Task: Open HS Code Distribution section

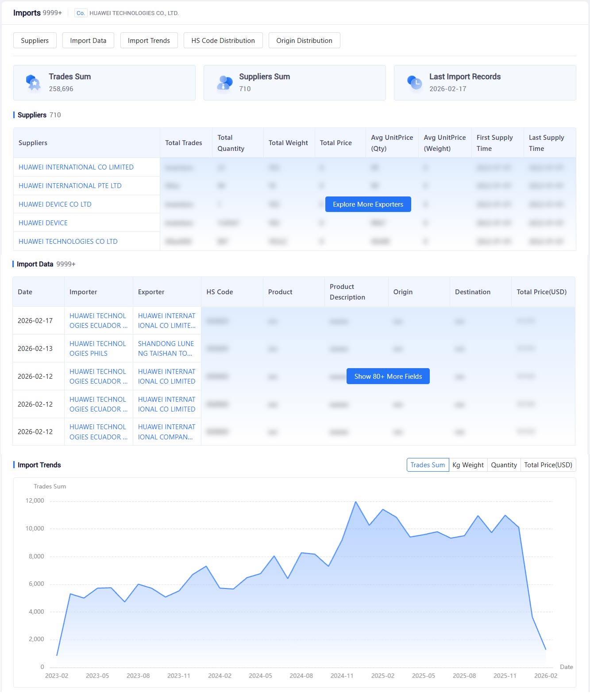Action: pyautogui.click(x=223, y=40)
